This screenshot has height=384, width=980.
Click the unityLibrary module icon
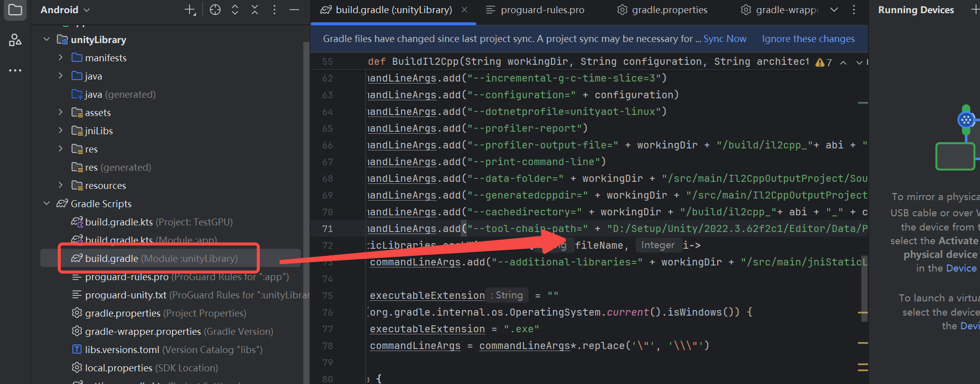tap(62, 40)
